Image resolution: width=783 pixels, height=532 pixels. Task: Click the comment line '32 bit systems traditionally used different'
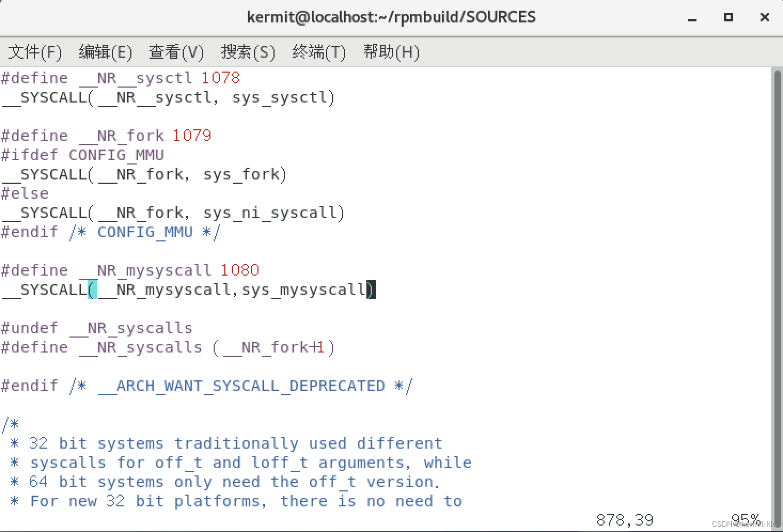pos(236,443)
